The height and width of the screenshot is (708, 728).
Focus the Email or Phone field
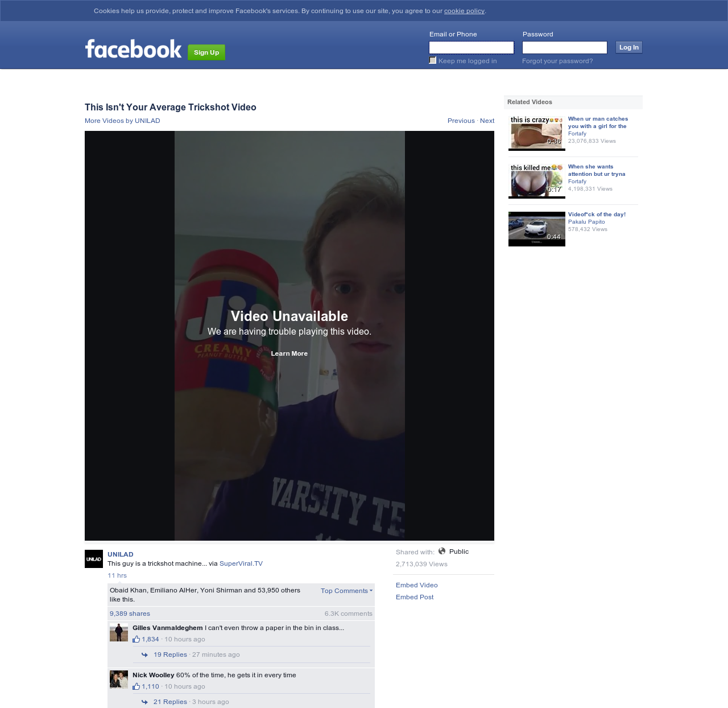click(x=471, y=47)
